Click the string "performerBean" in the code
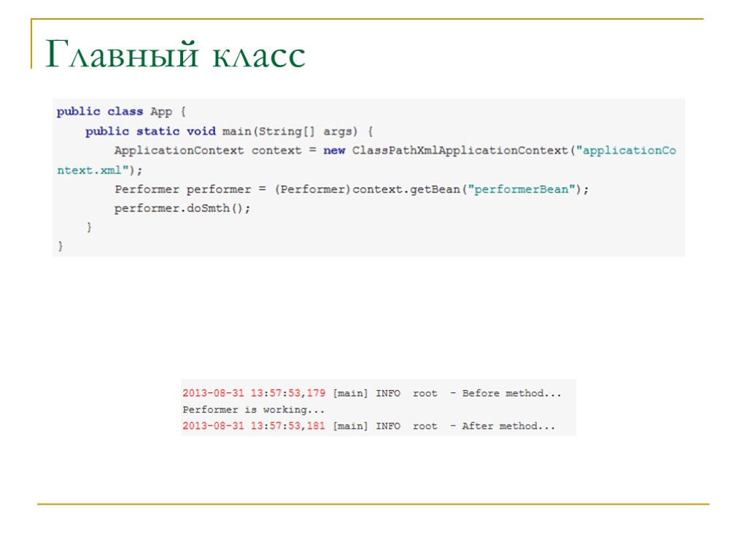 (521, 190)
